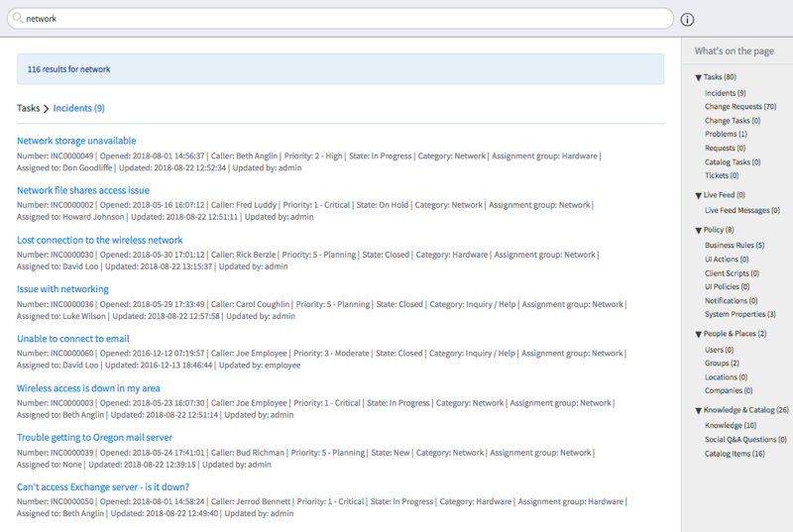Open "Can't access Exchange server - is it down?"
The image size is (793, 532).
point(103,486)
